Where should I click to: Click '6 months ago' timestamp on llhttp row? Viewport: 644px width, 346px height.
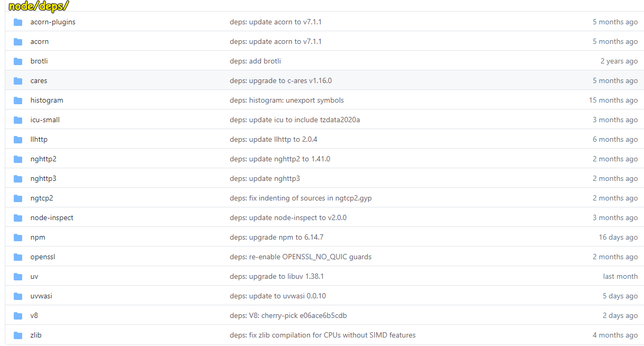pos(615,140)
